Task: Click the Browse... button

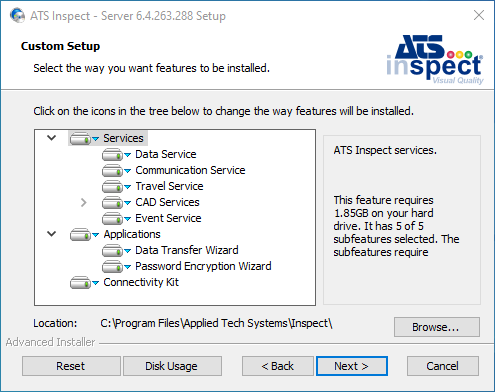Action: [x=437, y=327]
